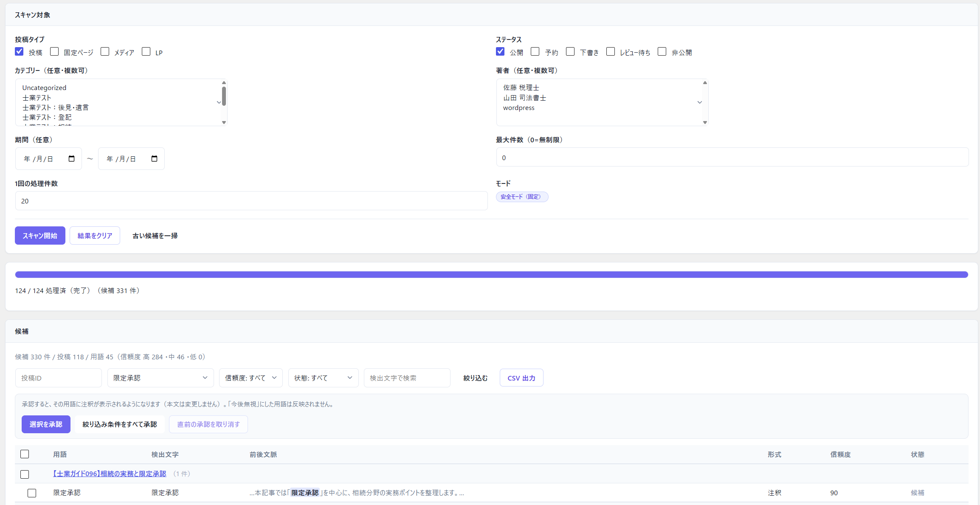The image size is (980, 505).
Task: Click the category list scrollbar thumb
Action: point(224,96)
